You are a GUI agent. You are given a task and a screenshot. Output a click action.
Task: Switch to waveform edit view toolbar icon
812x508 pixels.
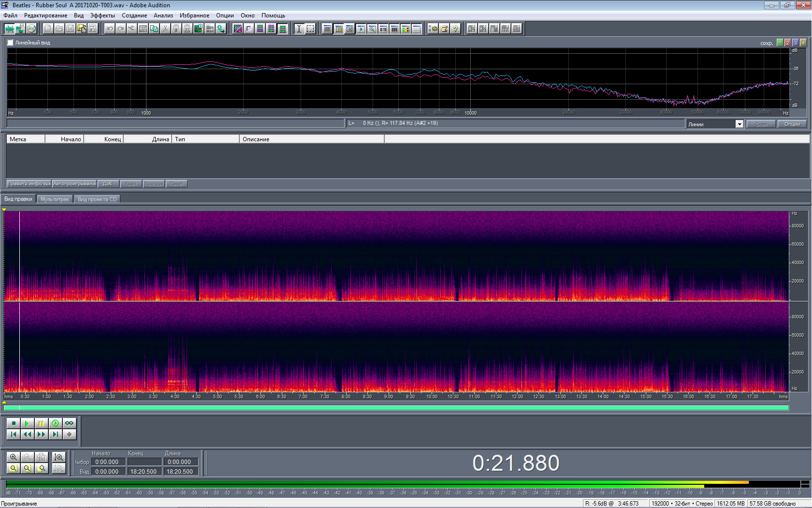pyautogui.click(x=9, y=29)
